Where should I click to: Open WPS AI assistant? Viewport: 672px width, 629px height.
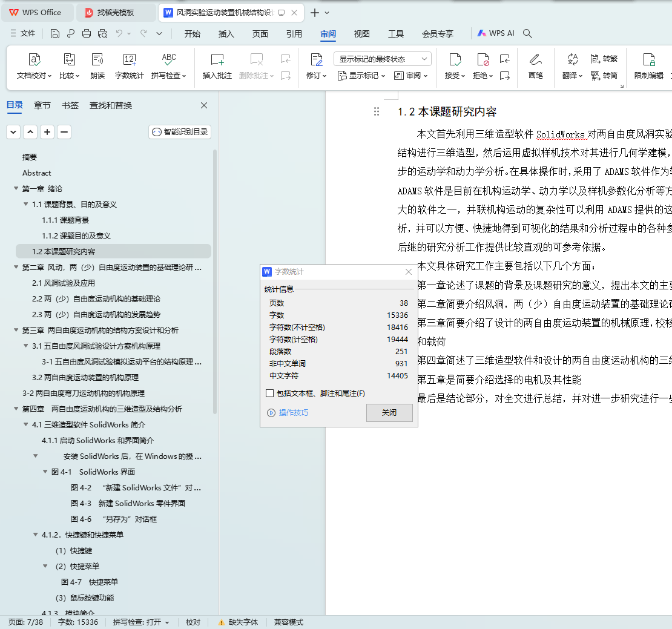pyautogui.click(x=496, y=33)
